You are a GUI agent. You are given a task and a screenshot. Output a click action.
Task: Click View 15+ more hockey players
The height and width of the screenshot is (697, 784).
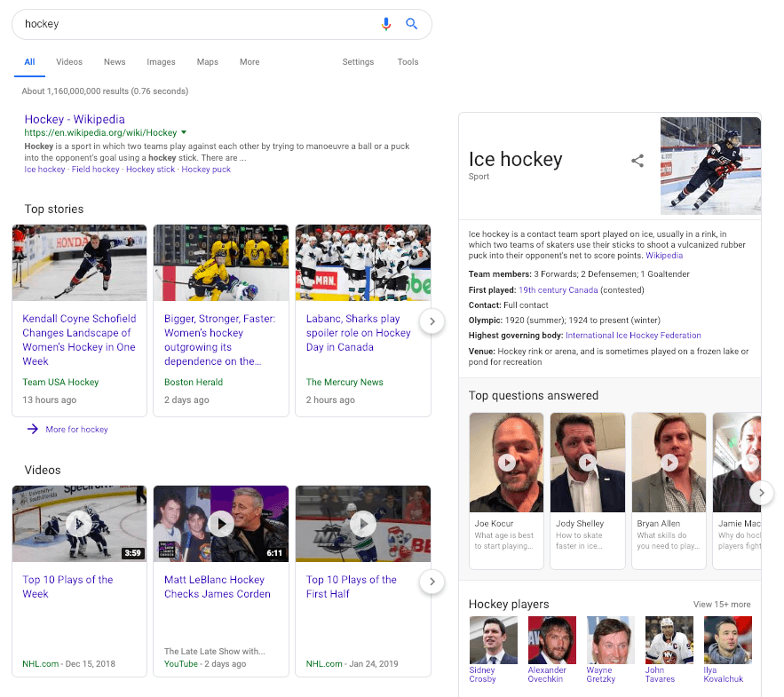[722, 604]
